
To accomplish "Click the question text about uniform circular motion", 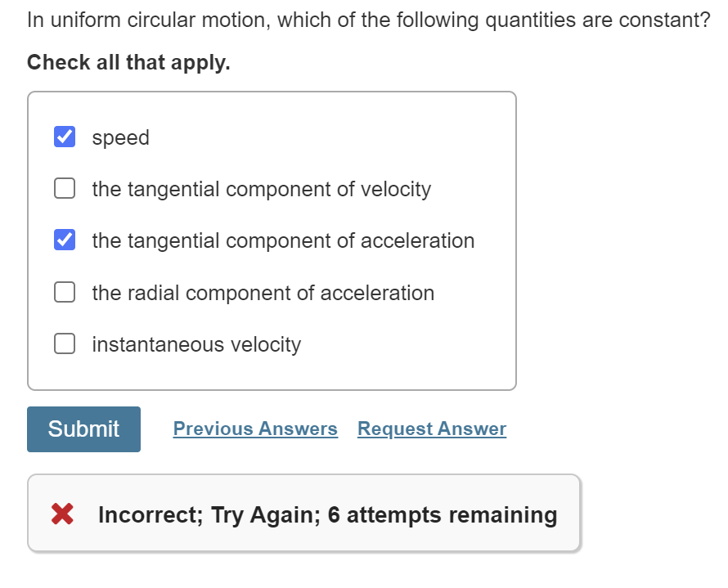I will point(364,19).
